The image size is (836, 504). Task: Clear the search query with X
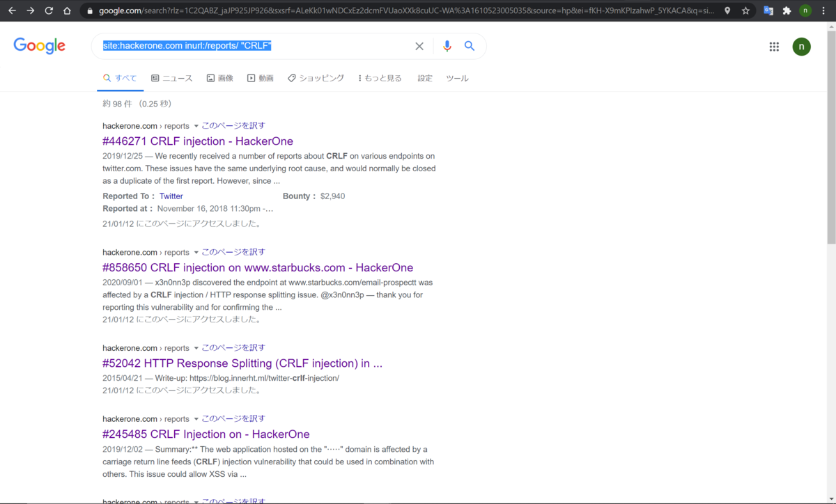tap(419, 47)
